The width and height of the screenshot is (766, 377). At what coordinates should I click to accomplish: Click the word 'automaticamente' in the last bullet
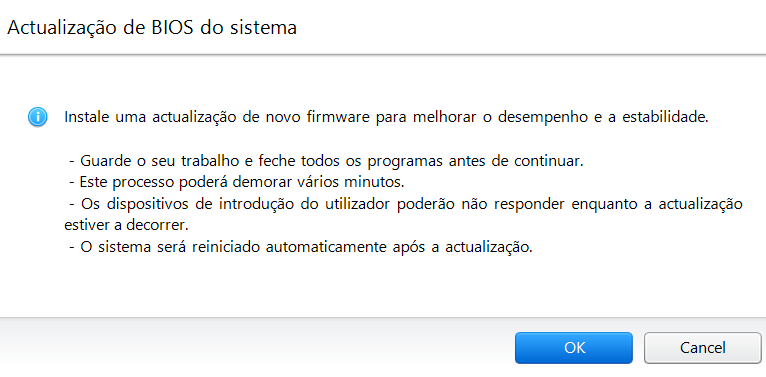[x=324, y=247]
